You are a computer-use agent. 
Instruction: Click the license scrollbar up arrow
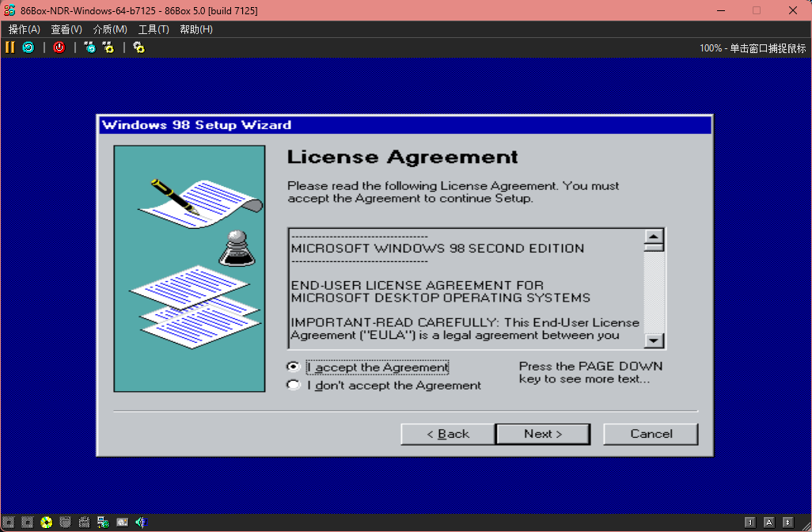(654, 236)
